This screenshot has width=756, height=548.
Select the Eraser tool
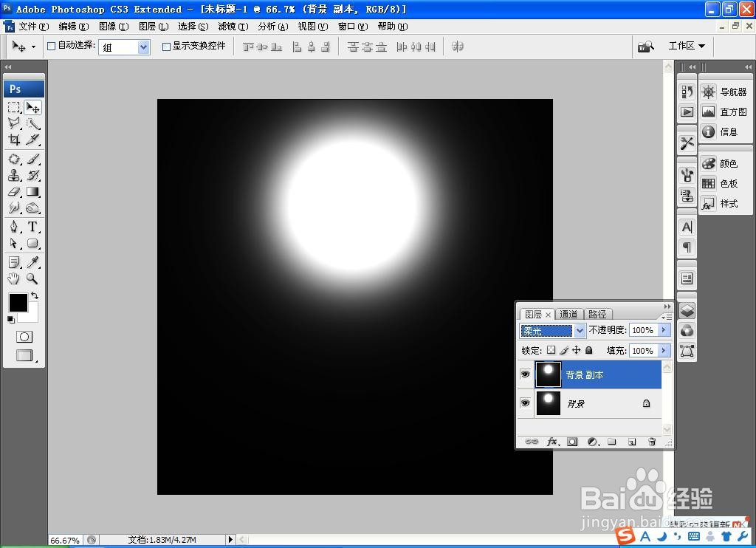coord(14,191)
